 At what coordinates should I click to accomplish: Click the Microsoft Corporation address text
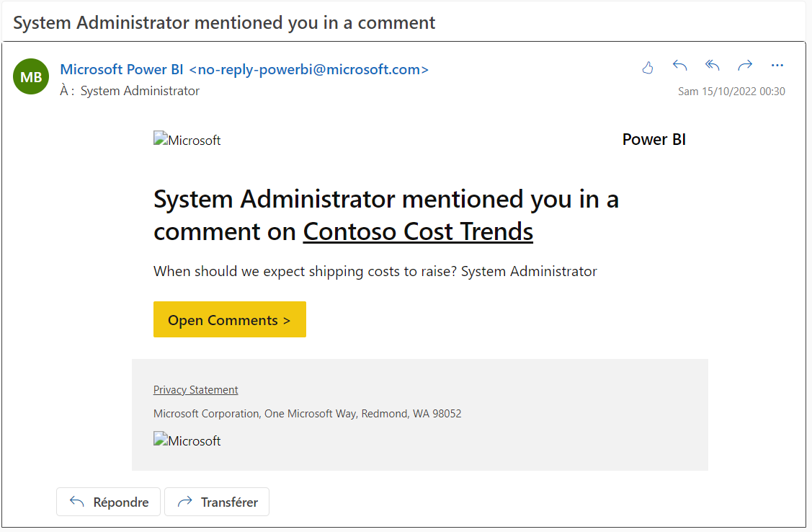pos(307,413)
